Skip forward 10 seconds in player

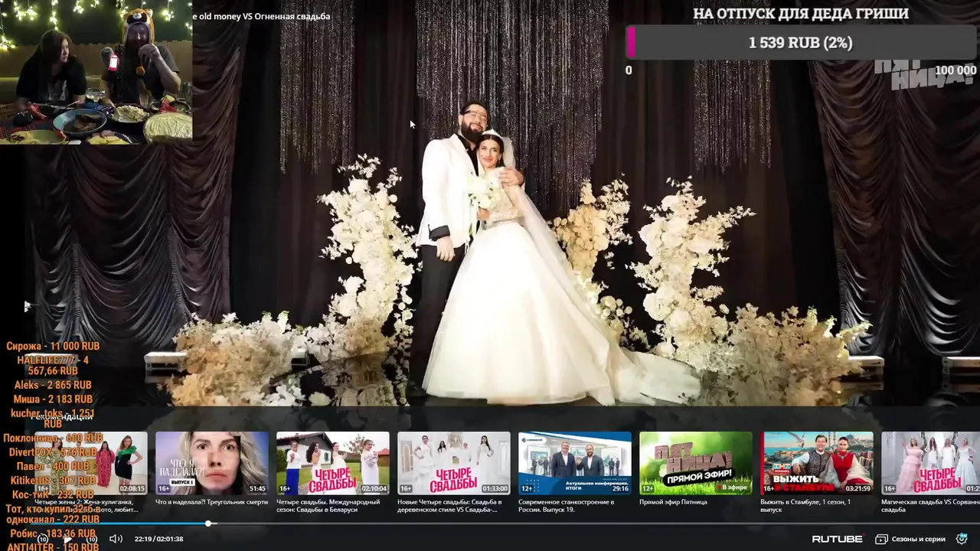(91, 539)
